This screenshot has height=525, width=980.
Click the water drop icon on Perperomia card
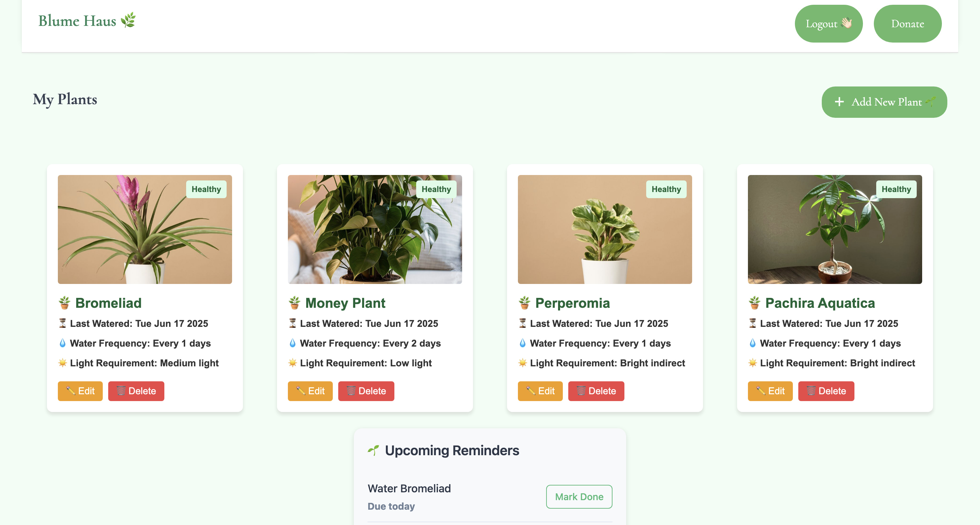click(x=522, y=343)
